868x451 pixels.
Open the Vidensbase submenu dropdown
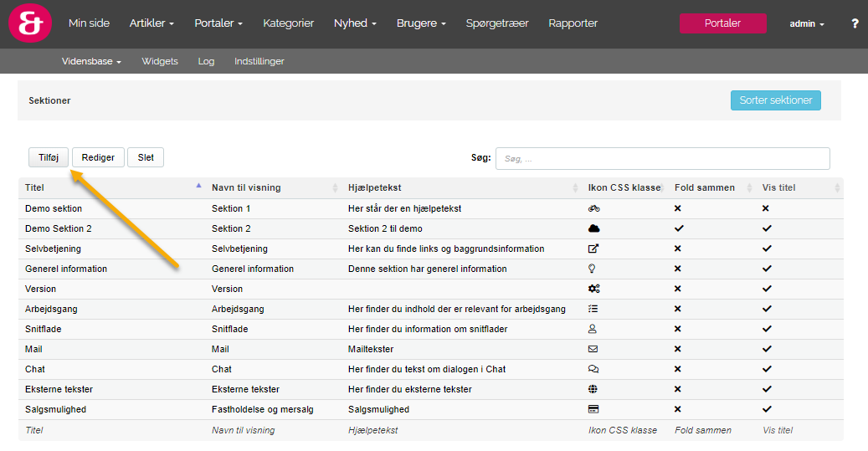[x=91, y=61]
